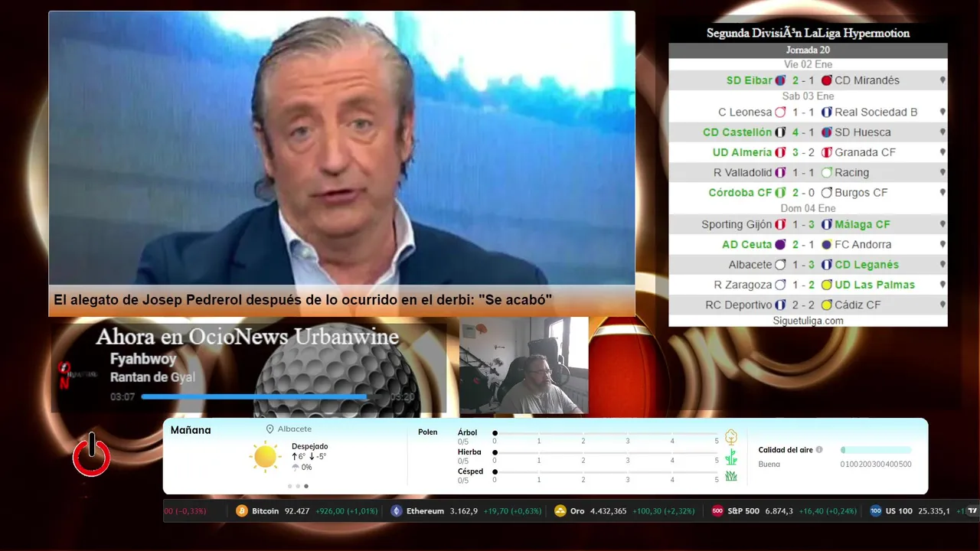
Task: Click the Bitcoin coin icon in ticker
Action: tap(242, 511)
